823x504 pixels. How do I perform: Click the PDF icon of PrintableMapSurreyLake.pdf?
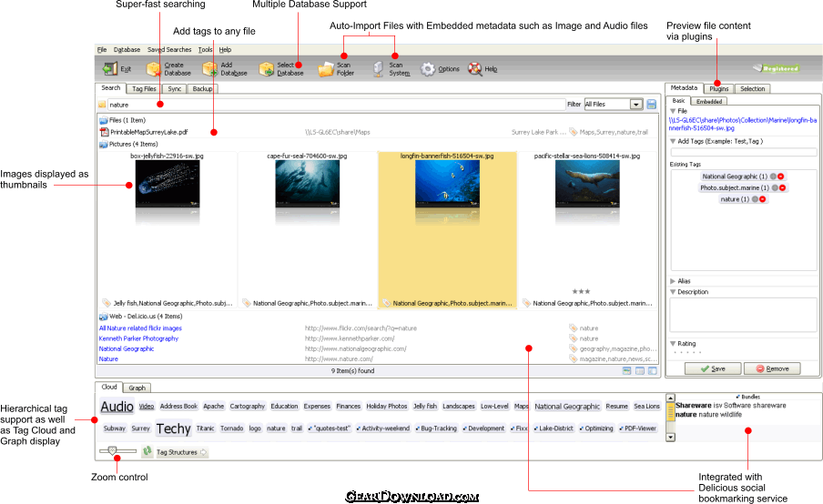click(104, 132)
